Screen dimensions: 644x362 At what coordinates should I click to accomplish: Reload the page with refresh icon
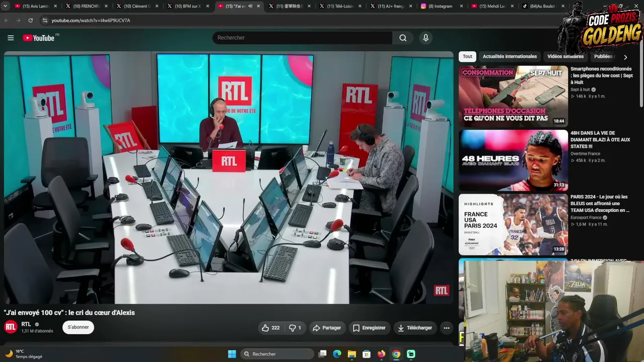coord(31,20)
